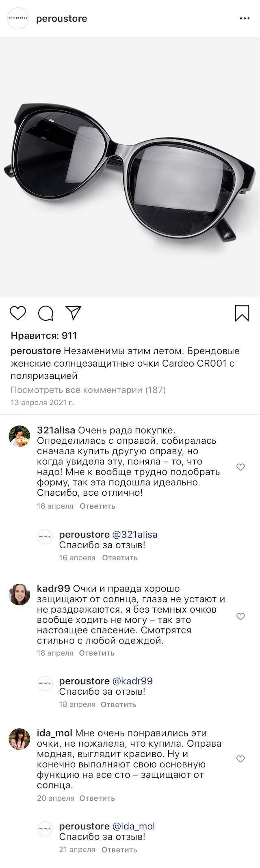Open the three-dot post options menu
Image resolution: width=260 pixels, height=868 pixels.
[245, 19]
